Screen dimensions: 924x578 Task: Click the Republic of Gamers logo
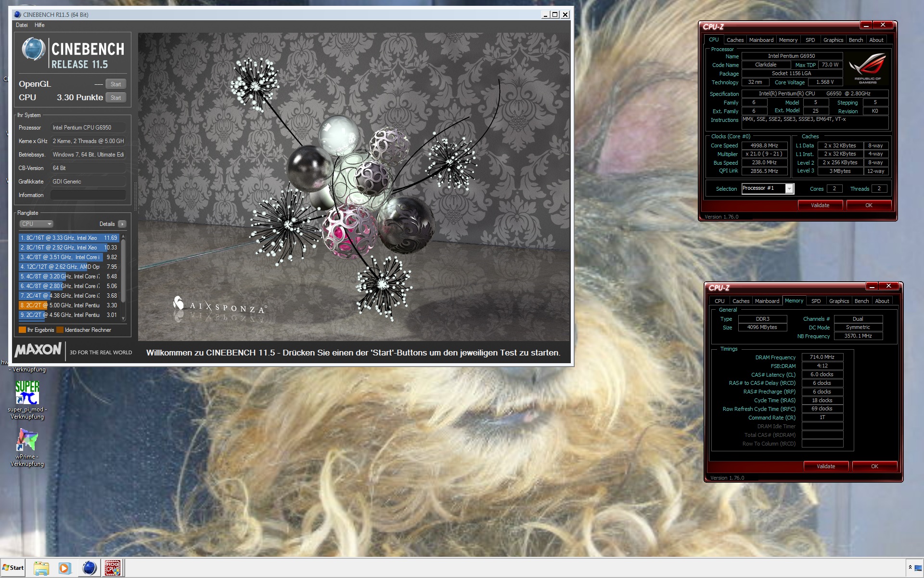pyautogui.click(x=868, y=69)
